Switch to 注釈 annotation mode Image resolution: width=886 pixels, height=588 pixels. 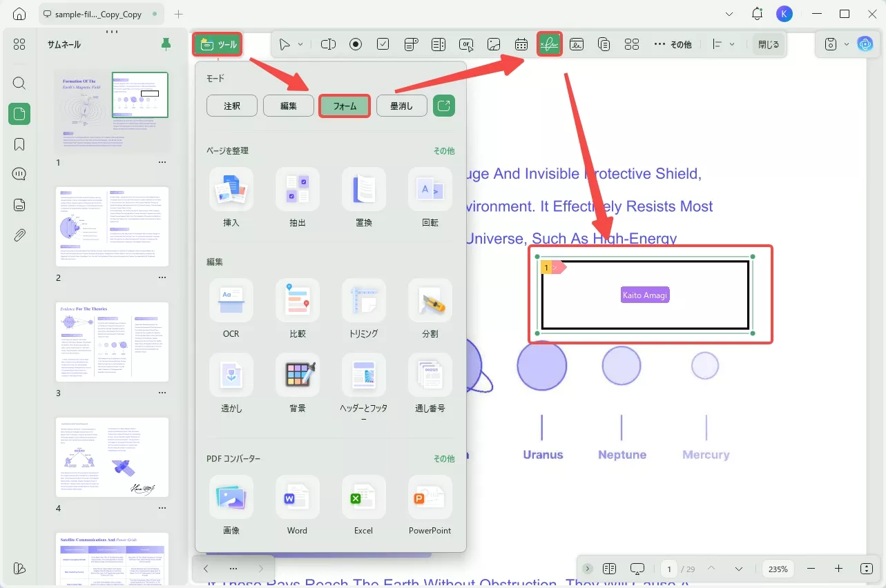point(232,106)
